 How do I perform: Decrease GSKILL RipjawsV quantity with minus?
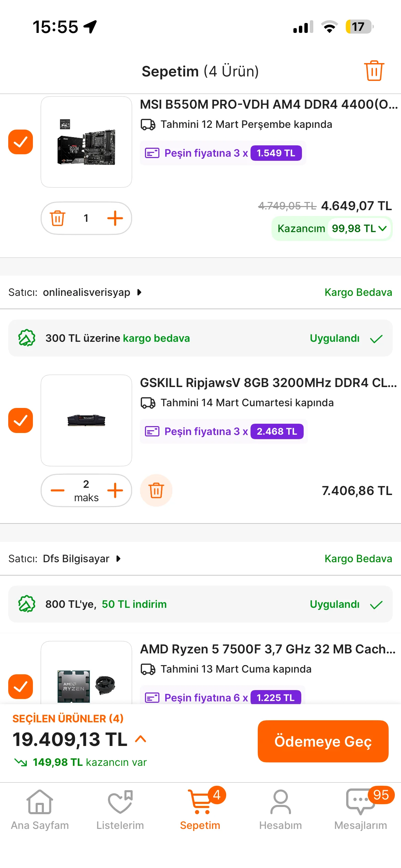tap(58, 490)
